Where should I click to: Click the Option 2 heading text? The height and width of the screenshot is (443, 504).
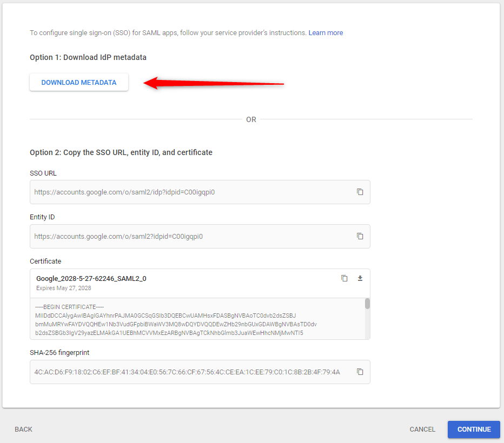pyautogui.click(x=121, y=152)
